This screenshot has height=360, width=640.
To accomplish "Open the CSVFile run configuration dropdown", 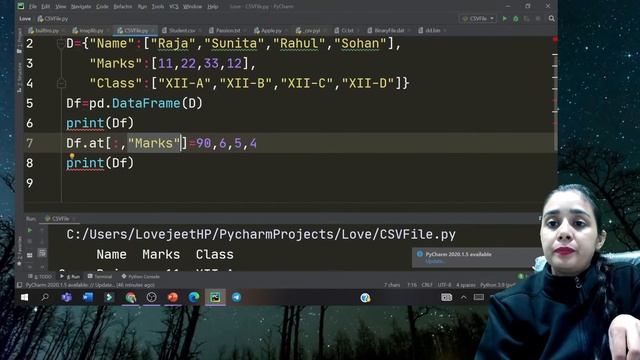I will pyautogui.click(x=478, y=18).
